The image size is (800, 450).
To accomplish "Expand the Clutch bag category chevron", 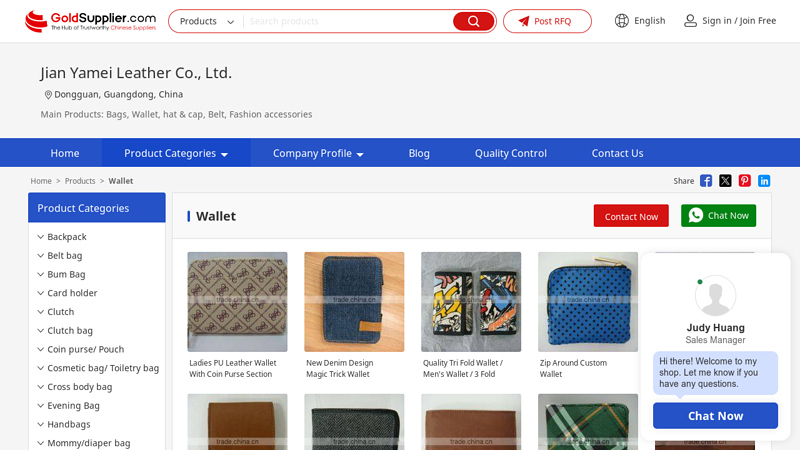I will [41, 331].
